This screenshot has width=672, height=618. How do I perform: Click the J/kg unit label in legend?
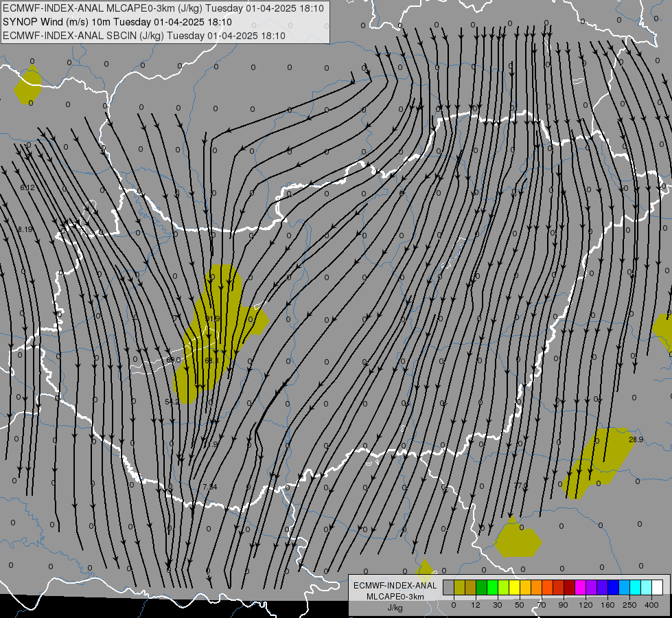coord(395,608)
